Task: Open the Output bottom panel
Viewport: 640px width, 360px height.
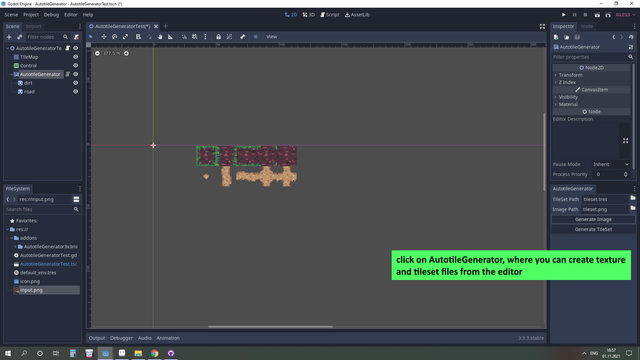Action: tap(97, 338)
